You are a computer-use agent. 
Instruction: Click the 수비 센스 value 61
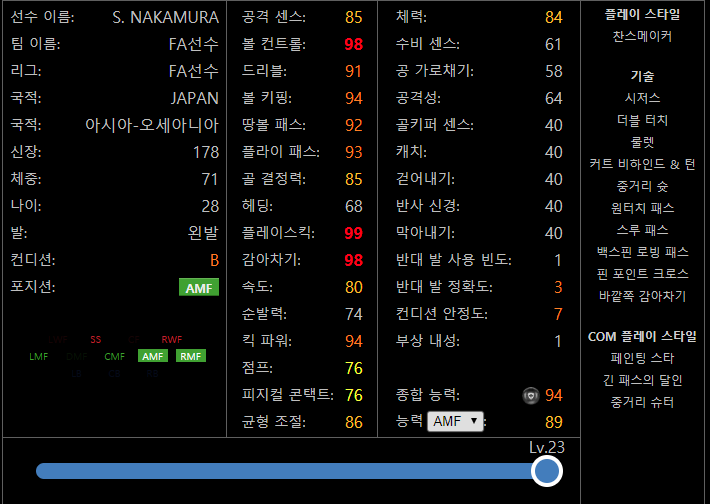[553, 44]
